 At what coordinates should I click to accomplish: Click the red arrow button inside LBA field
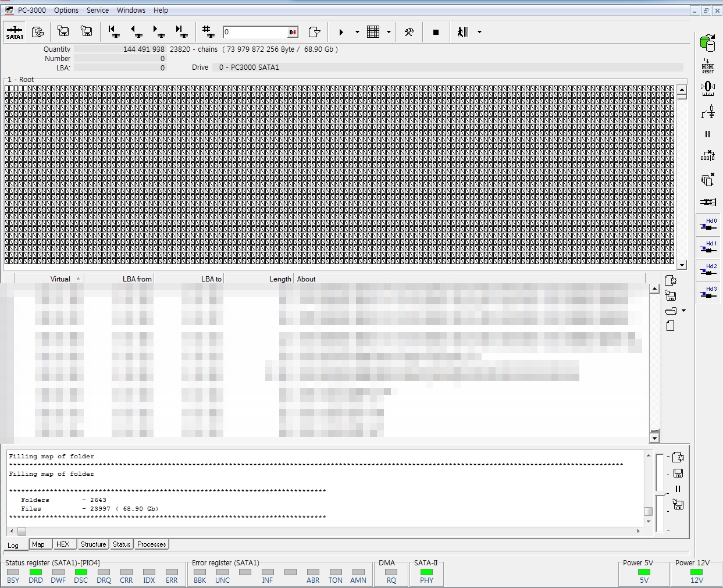click(x=293, y=32)
